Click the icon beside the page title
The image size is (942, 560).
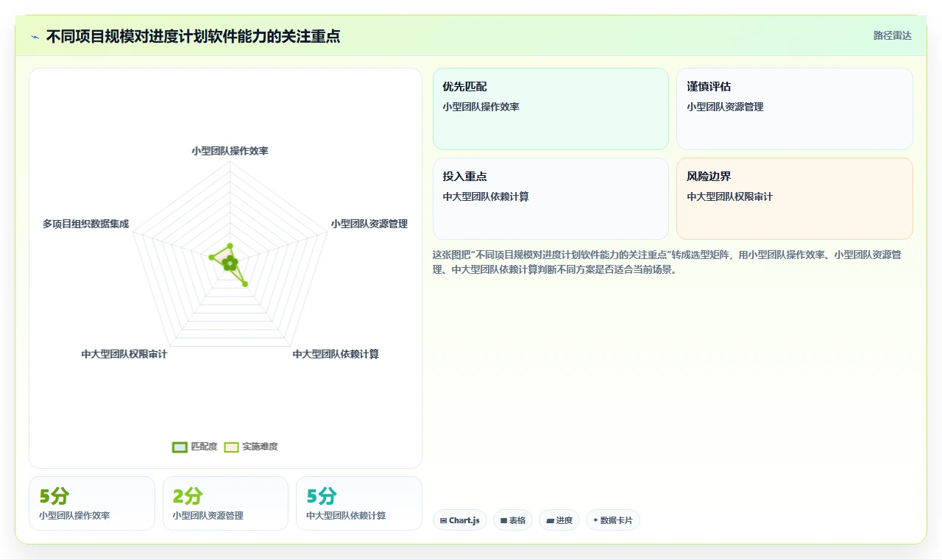pos(35,37)
